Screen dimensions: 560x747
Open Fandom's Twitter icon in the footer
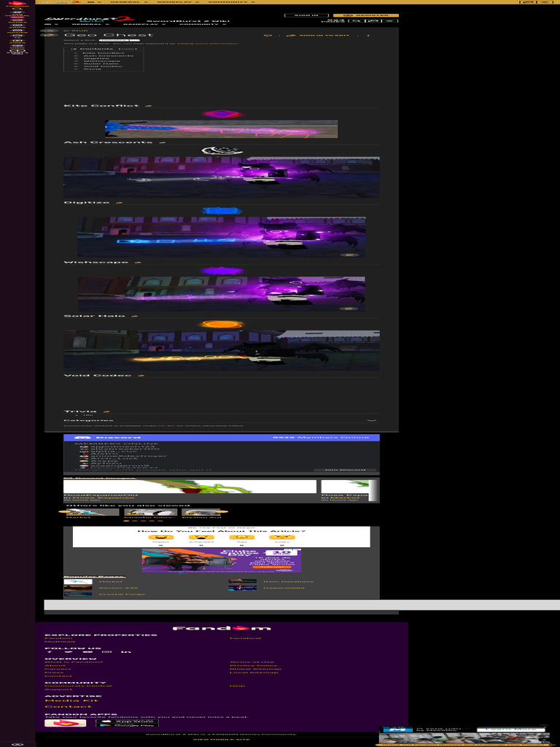coord(69,651)
